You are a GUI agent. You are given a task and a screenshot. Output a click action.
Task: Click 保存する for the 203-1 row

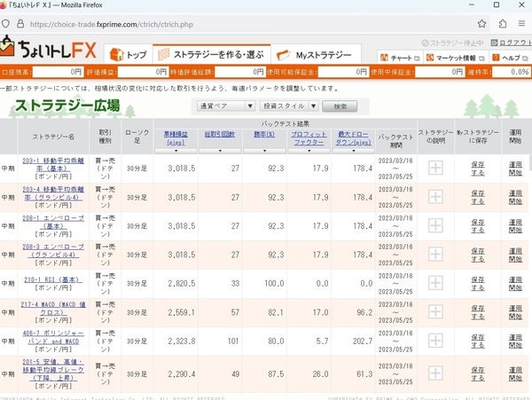(478, 169)
